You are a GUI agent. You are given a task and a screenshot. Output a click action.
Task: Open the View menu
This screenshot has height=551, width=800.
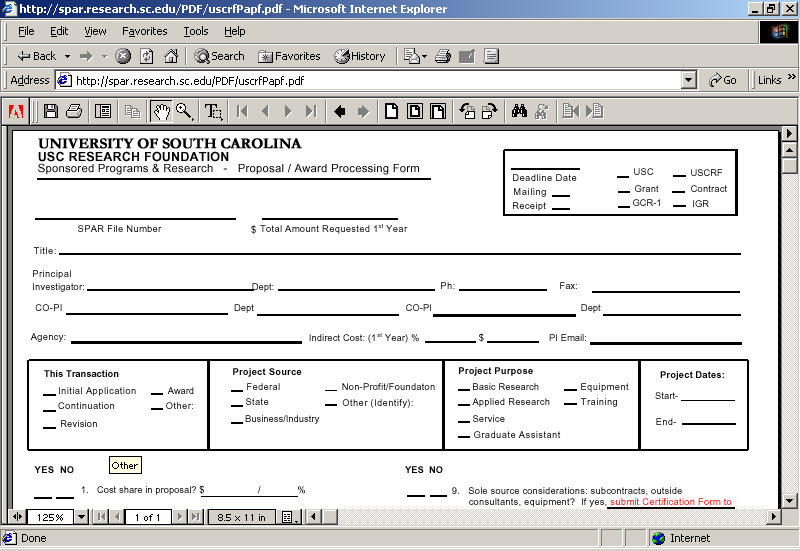[95, 31]
